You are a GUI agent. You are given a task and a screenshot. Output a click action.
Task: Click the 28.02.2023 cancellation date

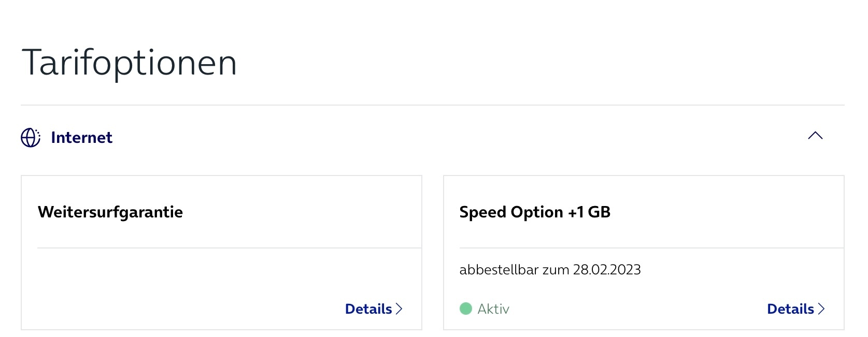coord(607,270)
